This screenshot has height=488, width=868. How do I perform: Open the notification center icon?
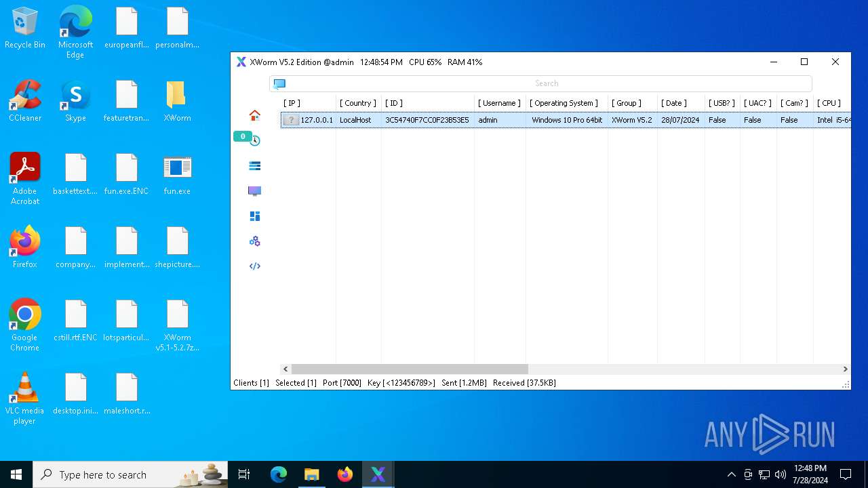pos(846,474)
